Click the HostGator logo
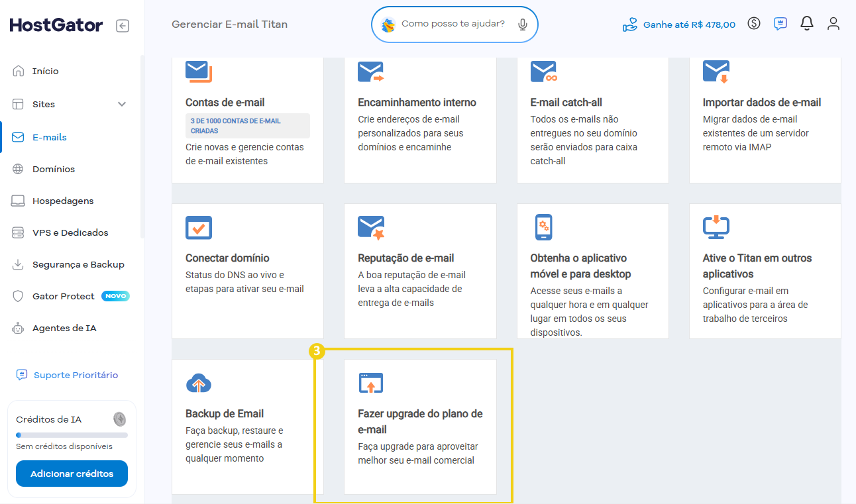Viewport: 856px width, 504px height. pos(56,25)
